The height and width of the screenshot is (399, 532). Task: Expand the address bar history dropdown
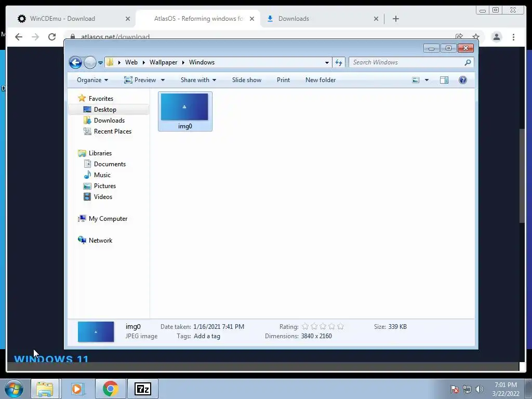(x=327, y=62)
